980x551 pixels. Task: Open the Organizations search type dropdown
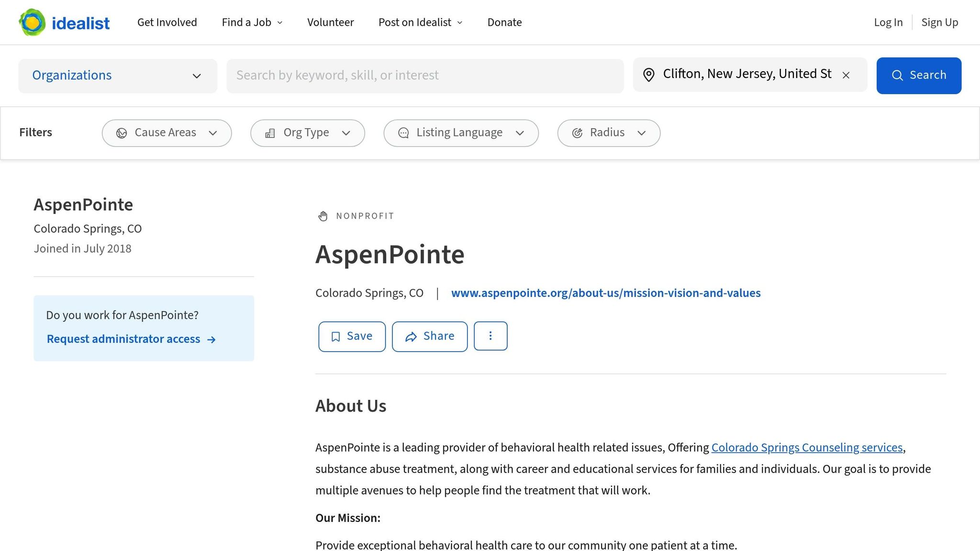tap(118, 76)
